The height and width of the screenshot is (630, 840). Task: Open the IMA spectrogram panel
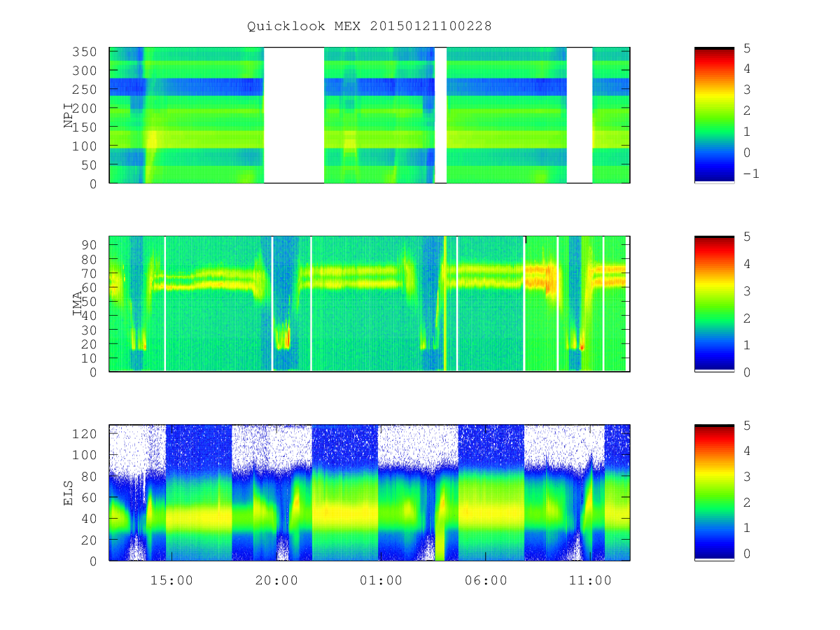click(x=370, y=304)
